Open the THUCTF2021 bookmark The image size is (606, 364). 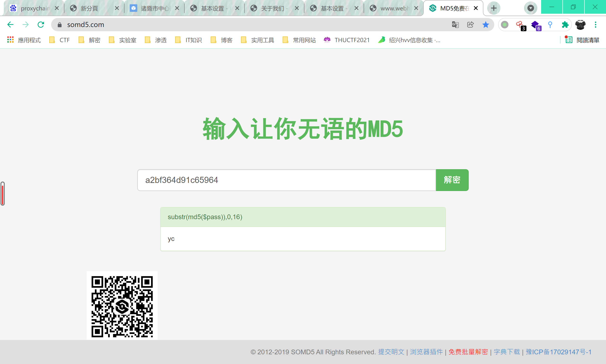(x=346, y=40)
